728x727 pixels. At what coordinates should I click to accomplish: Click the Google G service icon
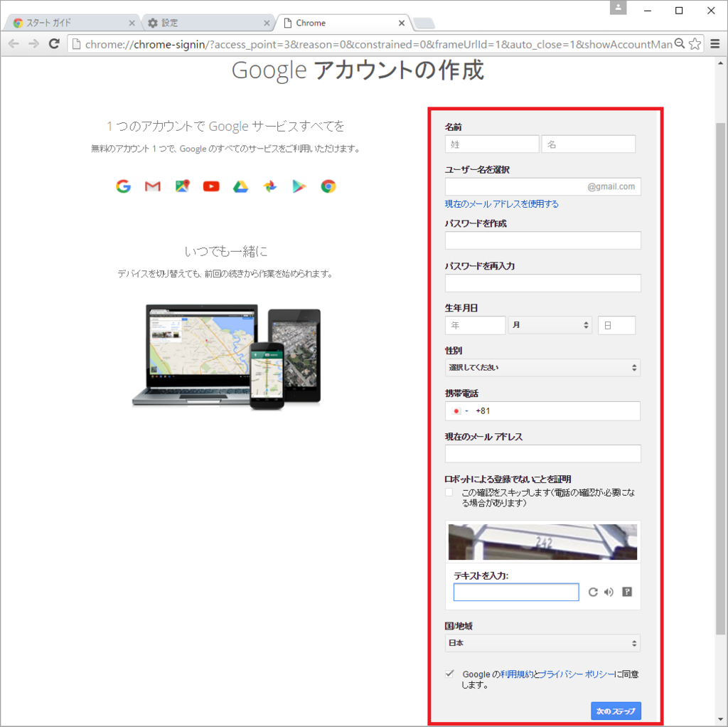(x=123, y=186)
